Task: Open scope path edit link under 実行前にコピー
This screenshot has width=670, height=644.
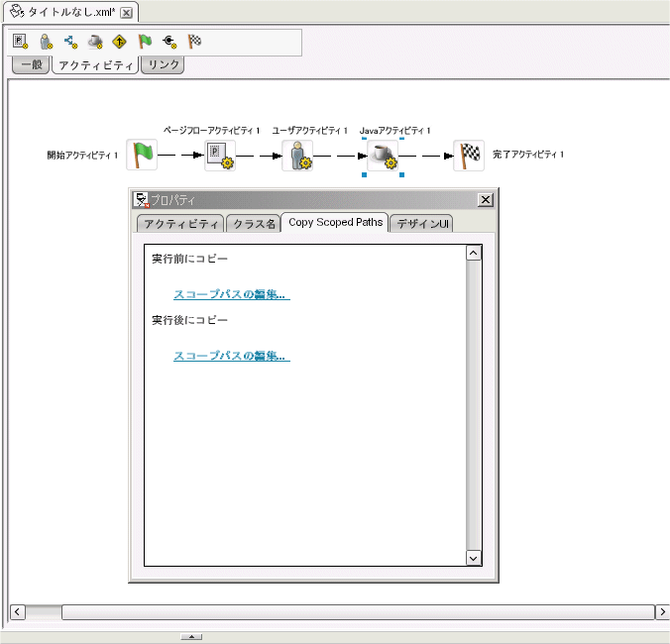Action: tap(232, 294)
